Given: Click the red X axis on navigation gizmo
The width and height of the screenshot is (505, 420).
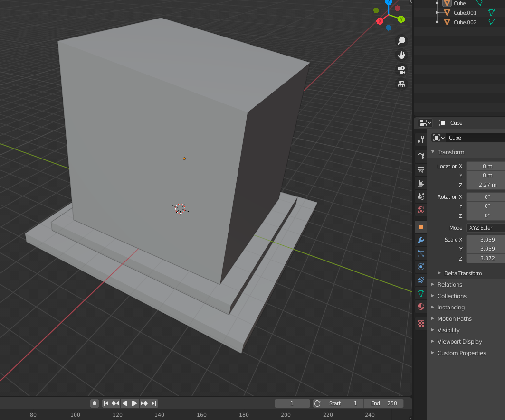Looking at the screenshot, I should [380, 21].
